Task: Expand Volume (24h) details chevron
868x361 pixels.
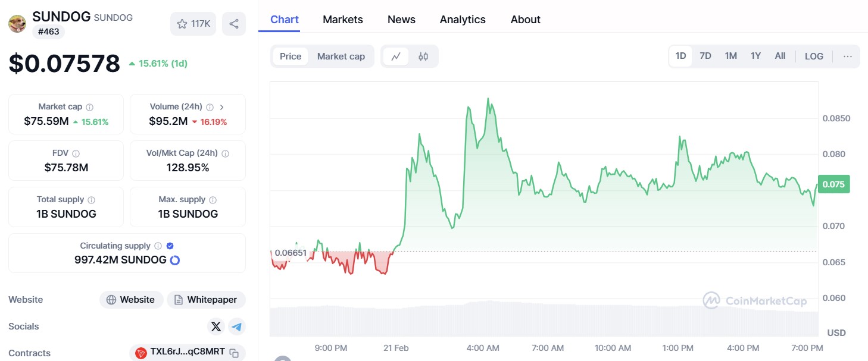Action: pyautogui.click(x=222, y=107)
